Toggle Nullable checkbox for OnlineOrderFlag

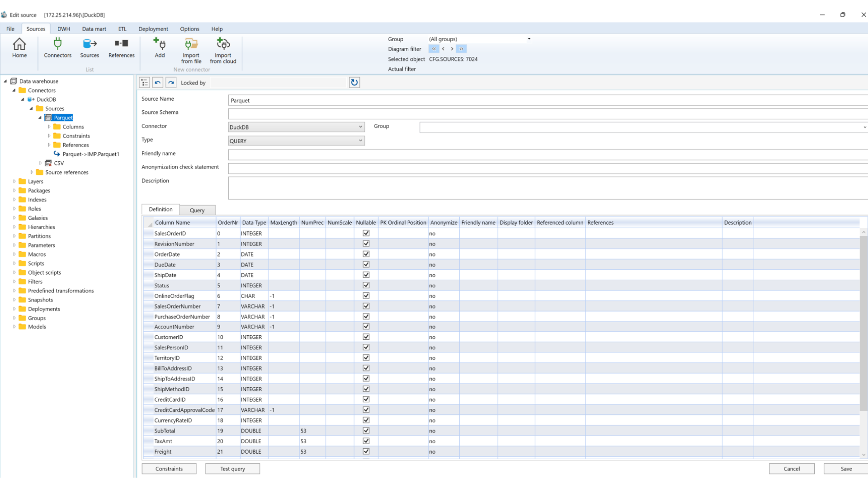point(366,296)
